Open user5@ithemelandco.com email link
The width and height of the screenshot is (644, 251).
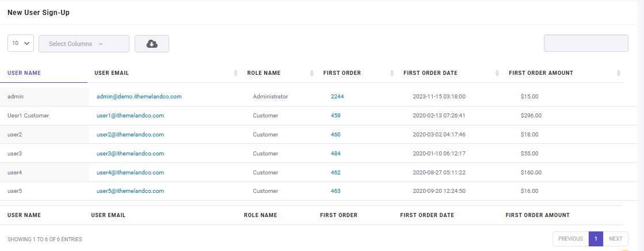click(x=130, y=191)
